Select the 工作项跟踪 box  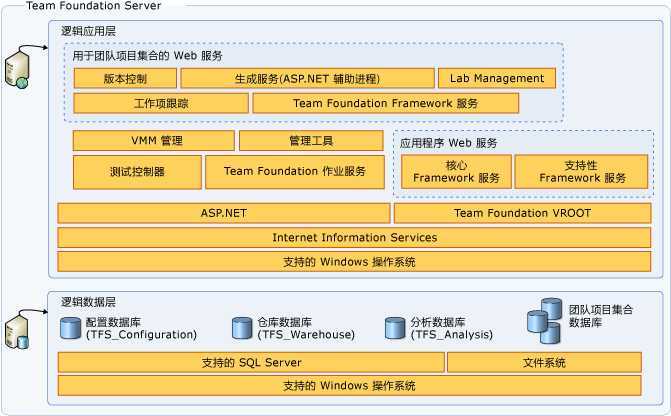[161, 103]
